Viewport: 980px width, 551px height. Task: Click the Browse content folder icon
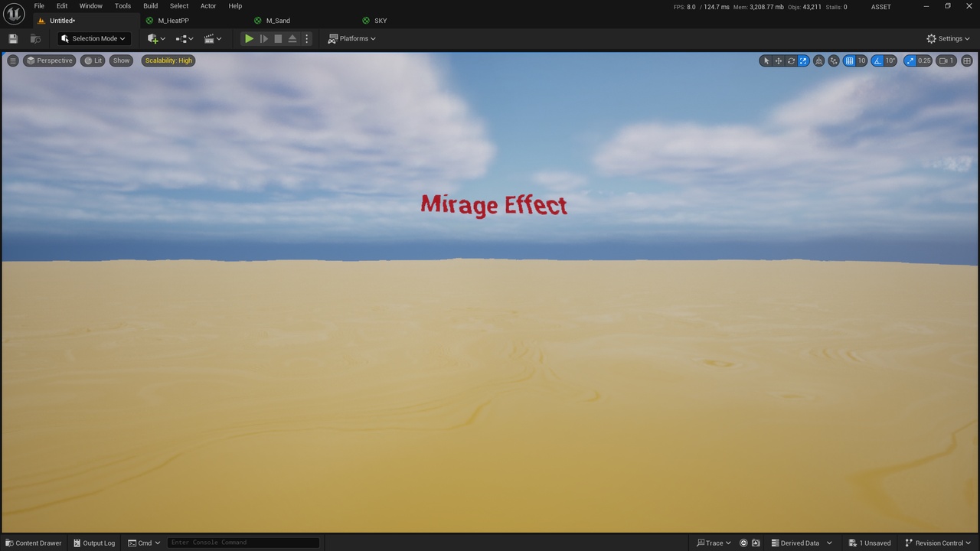pyautogui.click(x=35, y=38)
